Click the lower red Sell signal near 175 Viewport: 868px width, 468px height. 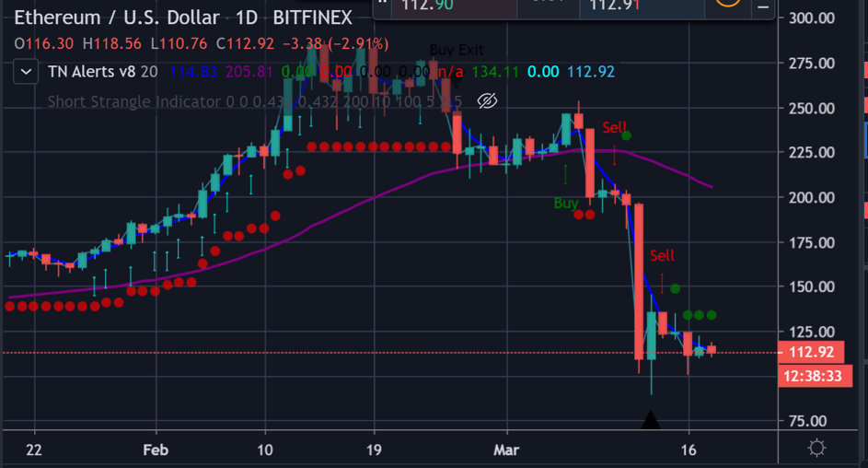[662, 255]
